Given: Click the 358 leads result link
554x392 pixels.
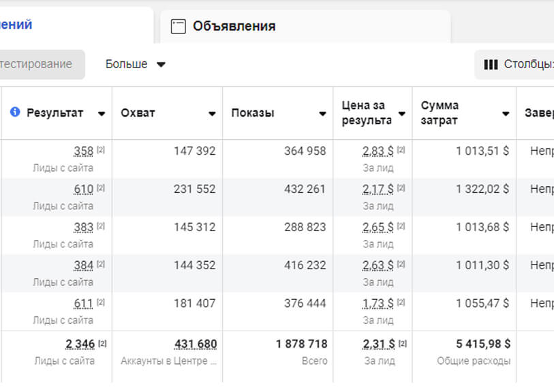Looking at the screenshot, I should coord(83,151).
